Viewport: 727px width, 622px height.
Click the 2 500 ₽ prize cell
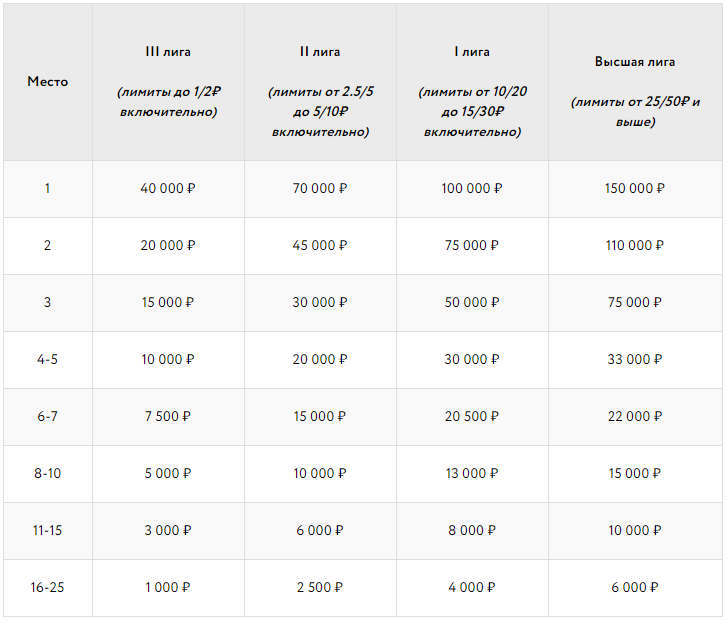319,587
